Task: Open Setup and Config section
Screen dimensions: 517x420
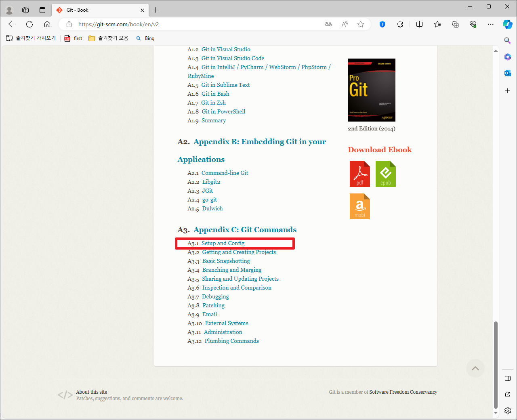Action: tap(223, 244)
